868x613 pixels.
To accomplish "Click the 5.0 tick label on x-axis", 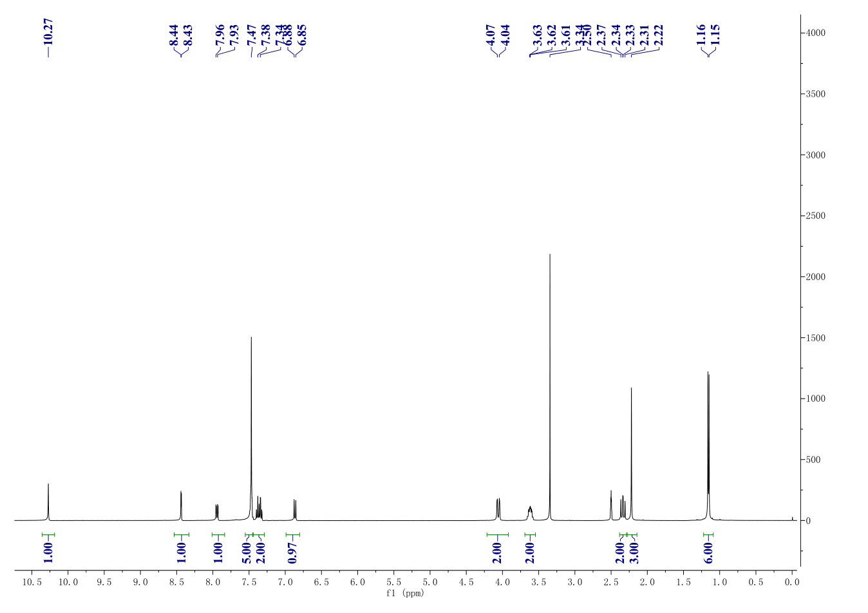I will point(430,582).
